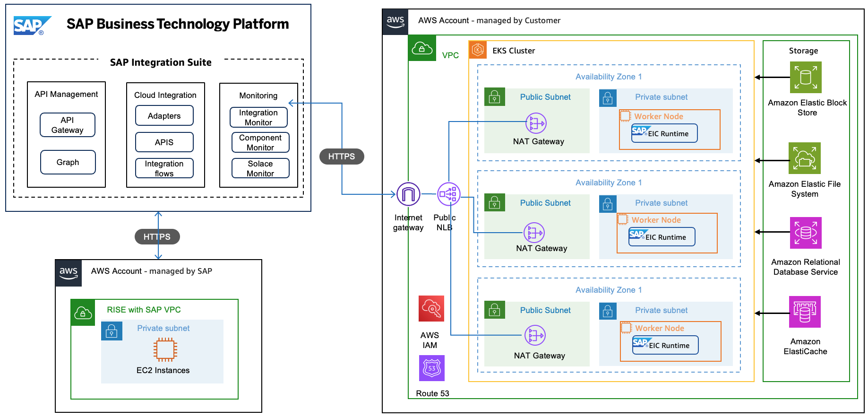Image resolution: width=868 pixels, height=418 pixels.
Task: Click the Route 53 shield icon
Action: pos(431,368)
